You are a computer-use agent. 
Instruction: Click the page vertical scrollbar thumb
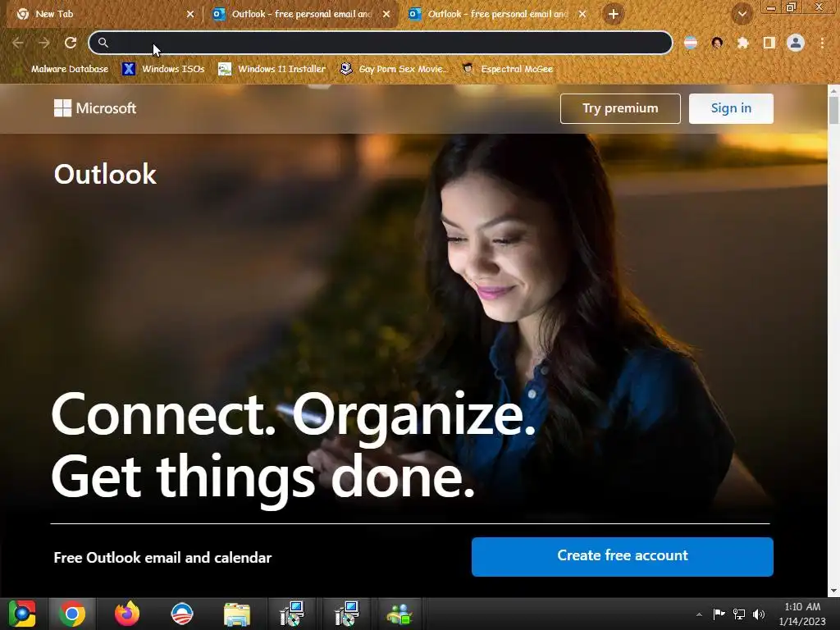833,111
